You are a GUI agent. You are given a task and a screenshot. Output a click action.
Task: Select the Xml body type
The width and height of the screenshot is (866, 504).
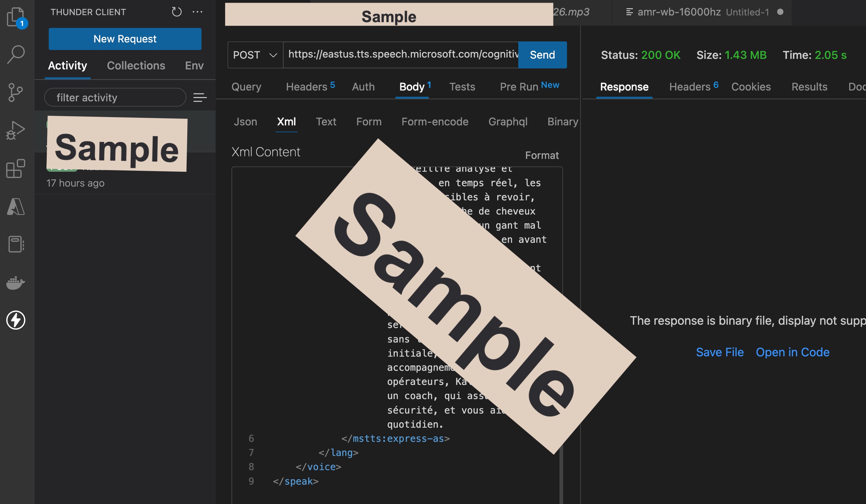click(286, 121)
